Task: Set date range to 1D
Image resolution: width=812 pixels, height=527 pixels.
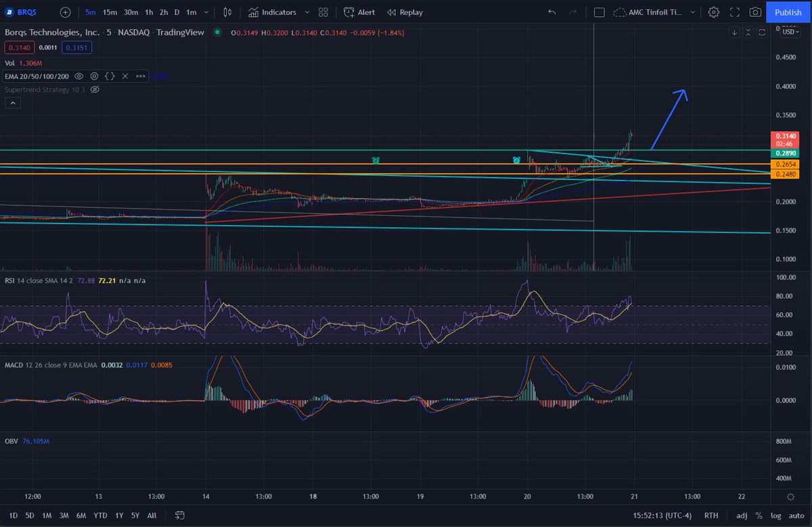Action: 14,515
